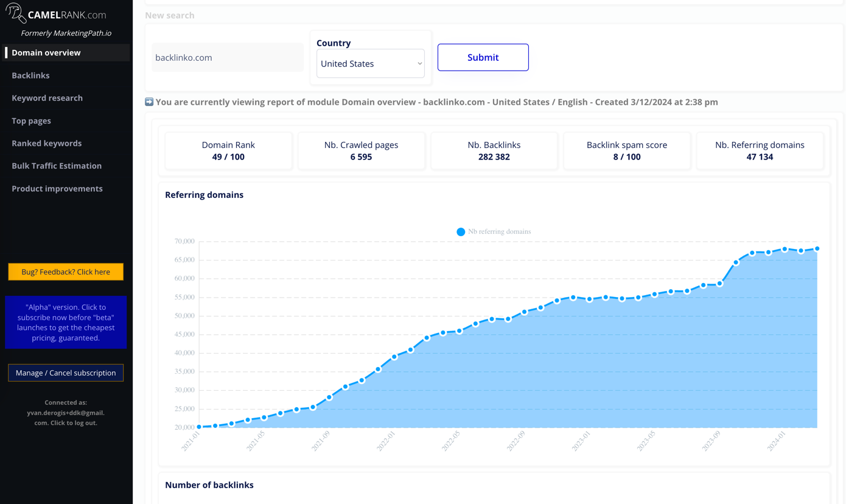846x504 pixels.
Task: Click the first data point at 2021-01
Action: (200, 427)
